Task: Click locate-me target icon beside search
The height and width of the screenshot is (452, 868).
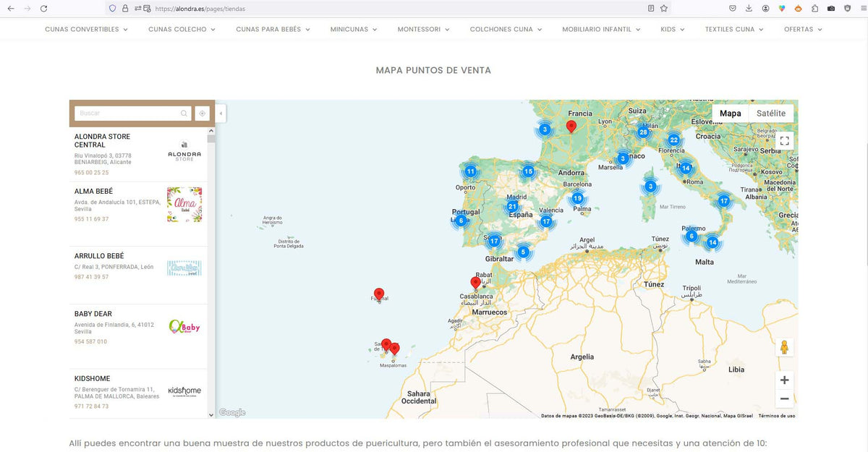Action: [202, 114]
